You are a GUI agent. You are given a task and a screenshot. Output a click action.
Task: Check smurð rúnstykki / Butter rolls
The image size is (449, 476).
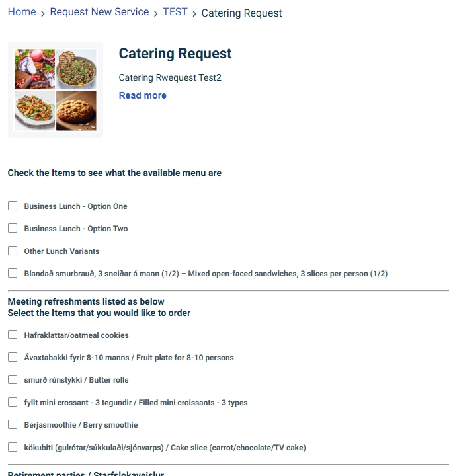13,379
